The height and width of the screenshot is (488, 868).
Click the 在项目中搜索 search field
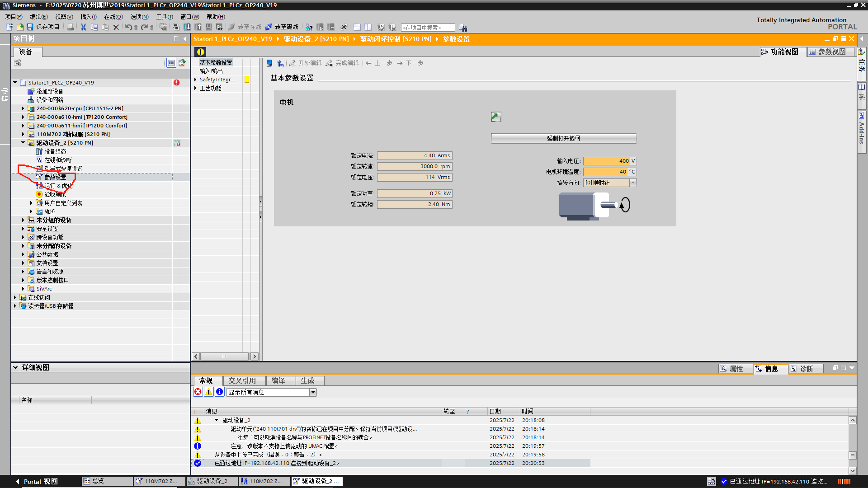pyautogui.click(x=428, y=28)
